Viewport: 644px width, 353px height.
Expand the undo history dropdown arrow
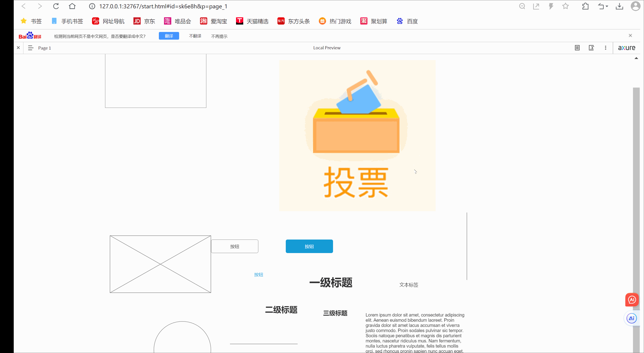click(x=607, y=7)
